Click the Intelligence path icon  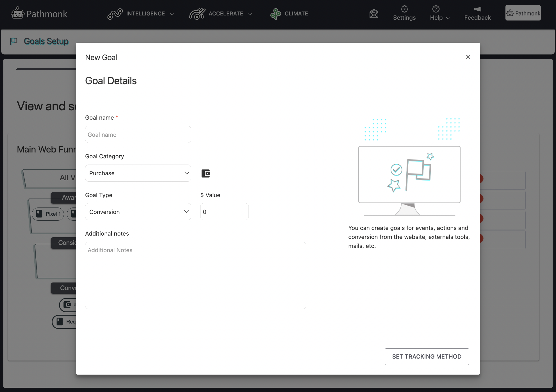115,14
